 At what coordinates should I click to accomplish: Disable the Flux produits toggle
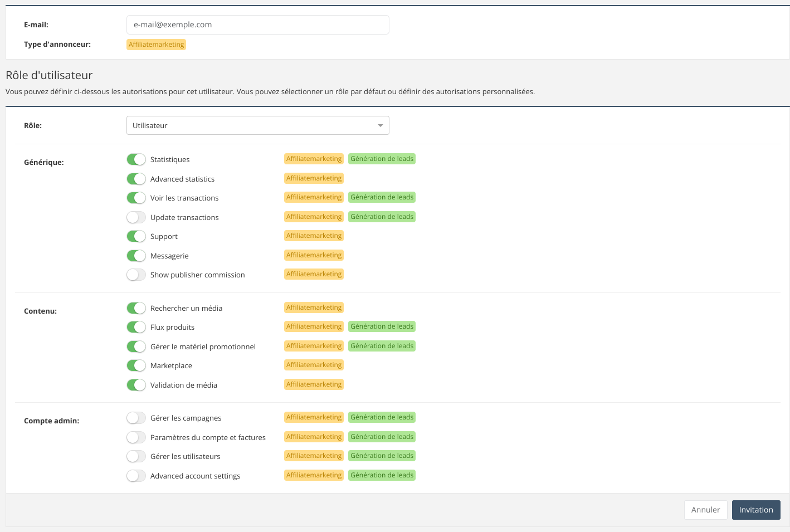pyautogui.click(x=136, y=327)
